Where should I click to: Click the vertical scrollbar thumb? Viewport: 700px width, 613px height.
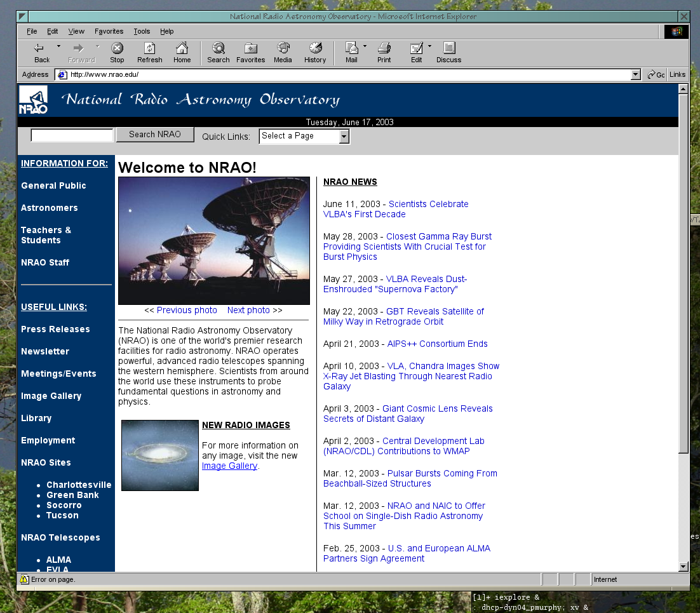click(x=683, y=273)
